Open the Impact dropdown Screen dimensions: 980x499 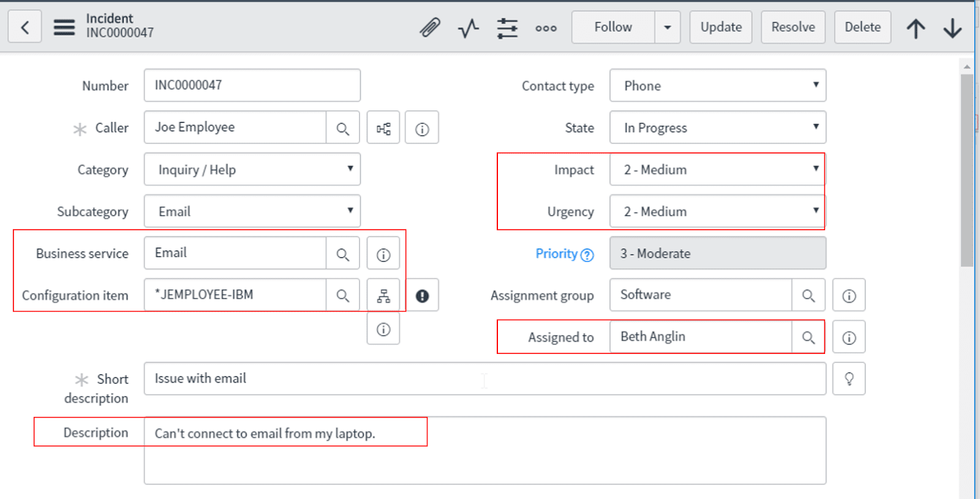(x=718, y=170)
